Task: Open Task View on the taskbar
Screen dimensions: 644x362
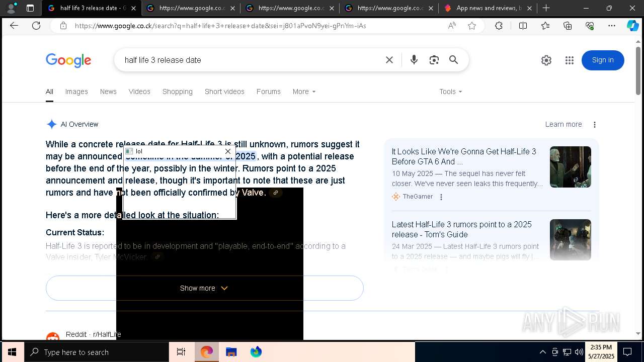Action: click(x=181, y=352)
